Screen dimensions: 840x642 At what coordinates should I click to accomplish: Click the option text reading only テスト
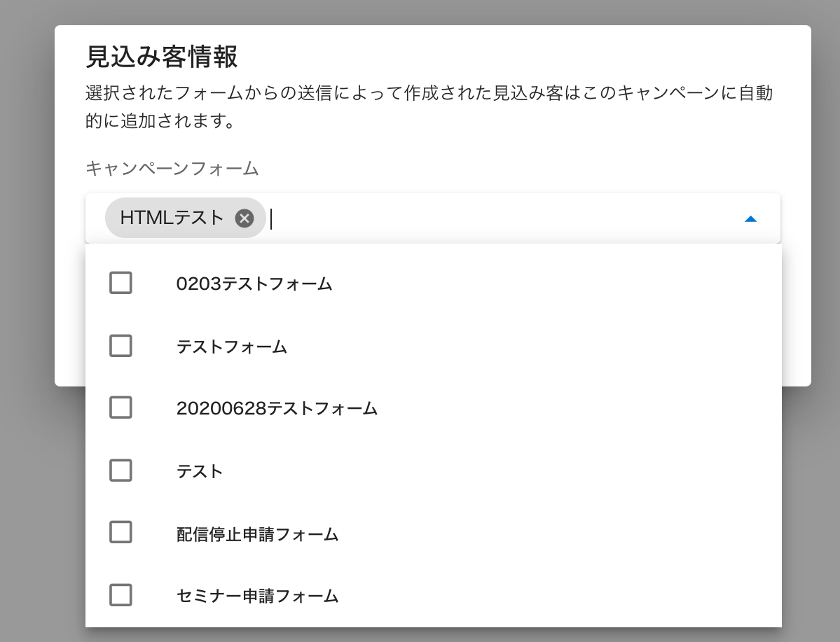pos(200,471)
